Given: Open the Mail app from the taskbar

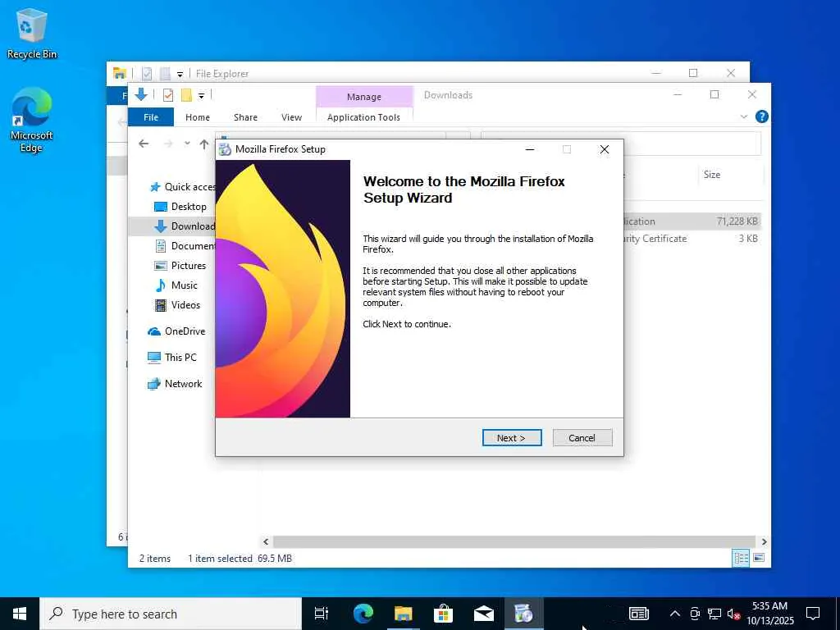Looking at the screenshot, I should [x=483, y=614].
